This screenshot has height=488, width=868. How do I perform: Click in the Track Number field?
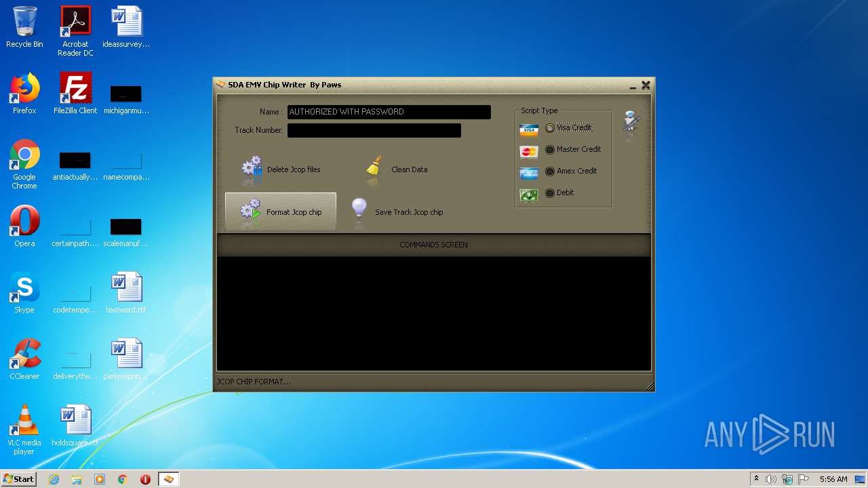pyautogui.click(x=374, y=130)
